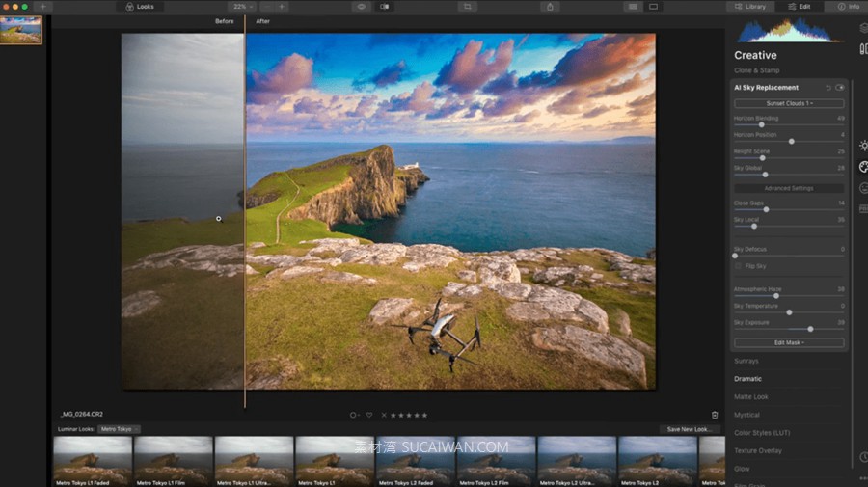Click the Share export icon
The width and height of the screenshot is (868, 487).
point(551,7)
